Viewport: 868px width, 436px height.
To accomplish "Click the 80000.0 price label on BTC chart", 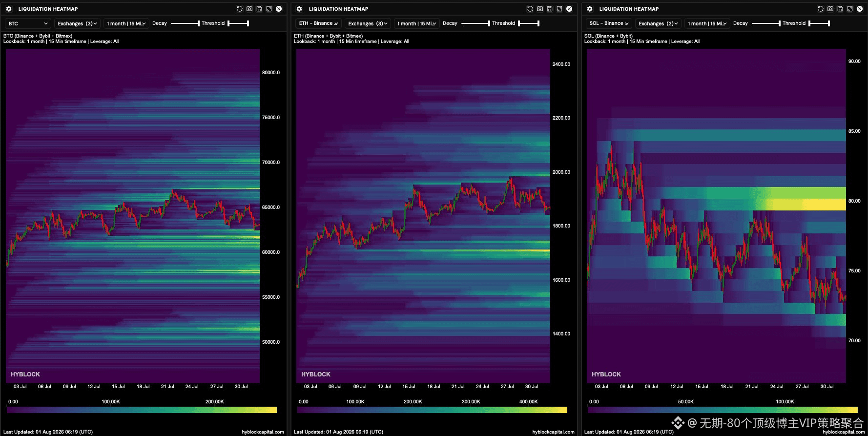I will click(271, 73).
